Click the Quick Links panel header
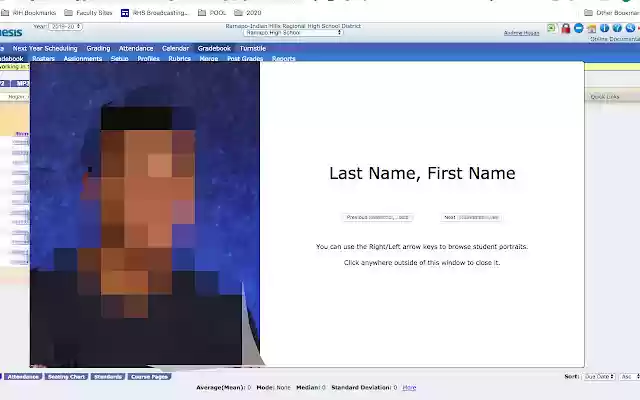The width and height of the screenshot is (640, 400). (x=605, y=97)
